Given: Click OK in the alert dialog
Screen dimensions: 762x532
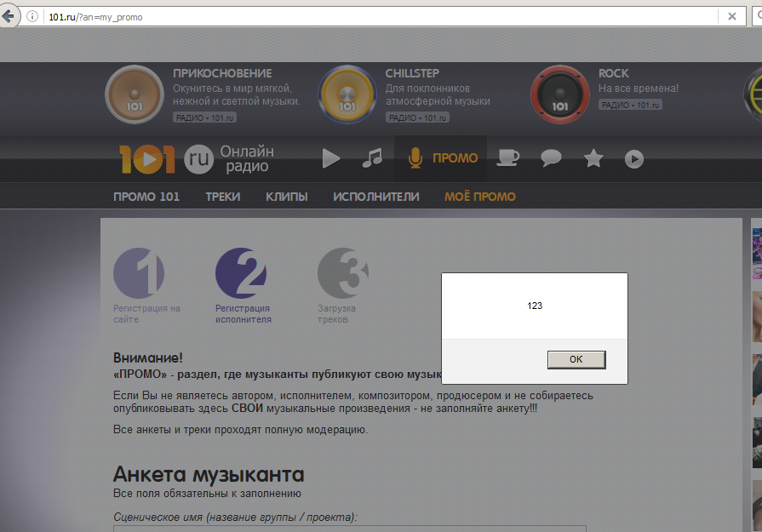Looking at the screenshot, I should coord(576,359).
